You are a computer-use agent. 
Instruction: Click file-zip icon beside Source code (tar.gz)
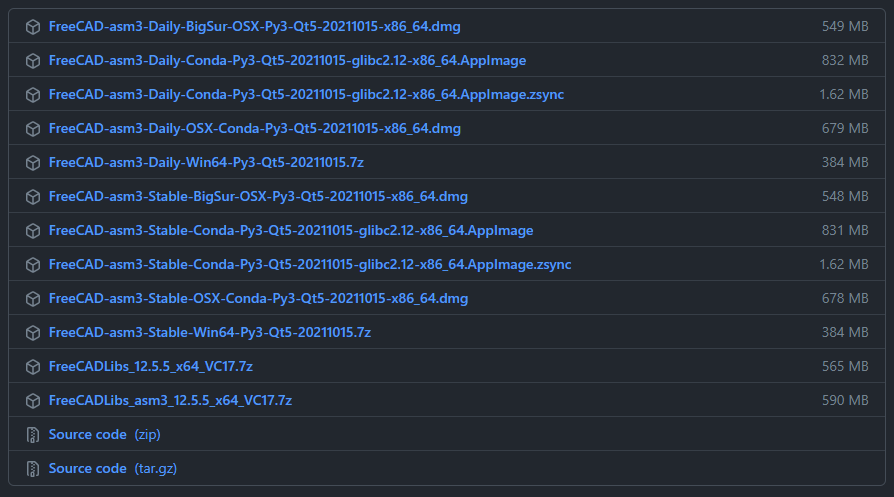pyautogui.click(x=33, y=468)
